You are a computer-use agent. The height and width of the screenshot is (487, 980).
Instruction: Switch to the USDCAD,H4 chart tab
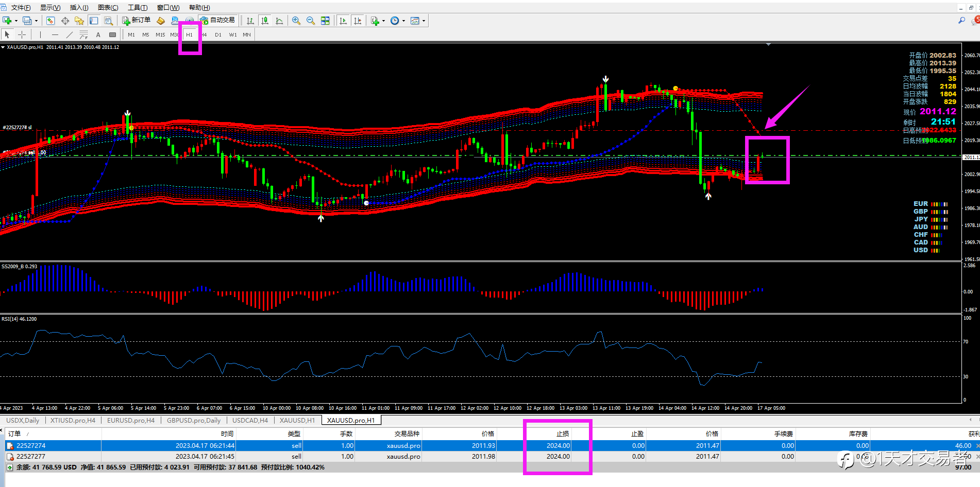[x=250, y=421]
